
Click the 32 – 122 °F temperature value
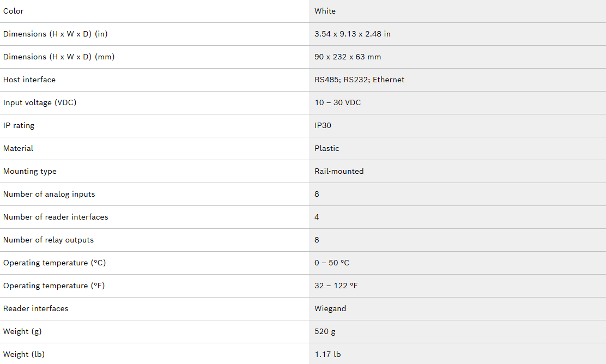(336, 286)
